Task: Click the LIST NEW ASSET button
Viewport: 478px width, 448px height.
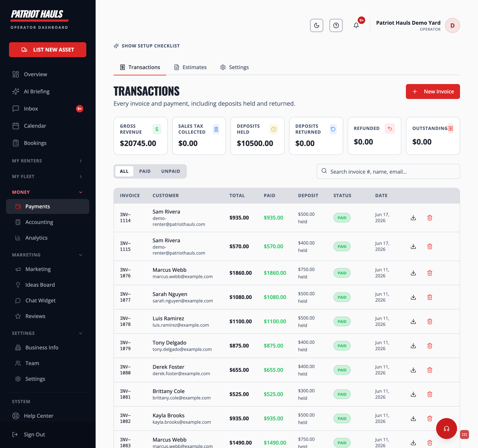Action: click(48, 50)
